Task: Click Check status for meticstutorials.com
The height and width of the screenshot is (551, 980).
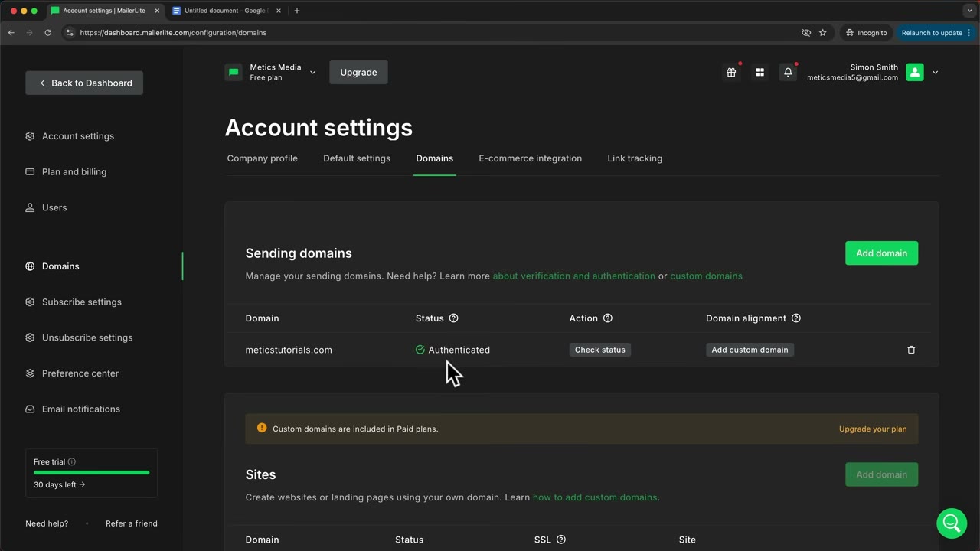Action: coord(600,350)
